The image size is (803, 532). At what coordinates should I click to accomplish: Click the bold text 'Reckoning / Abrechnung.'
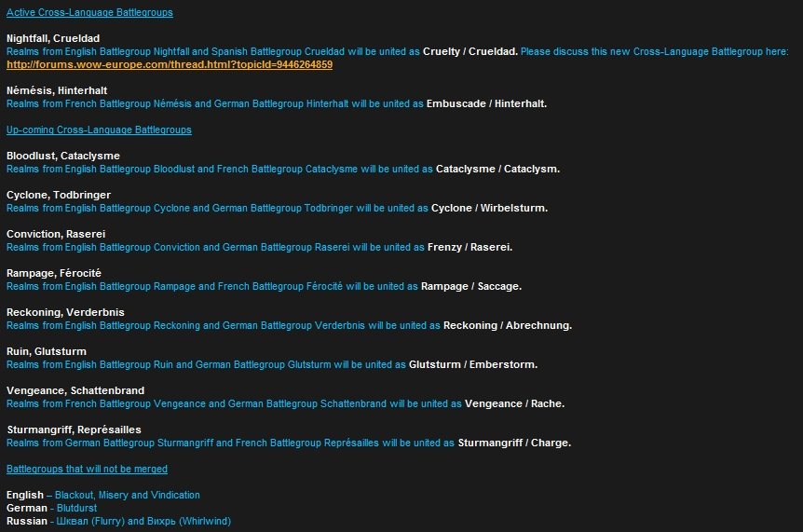point(508,326)
